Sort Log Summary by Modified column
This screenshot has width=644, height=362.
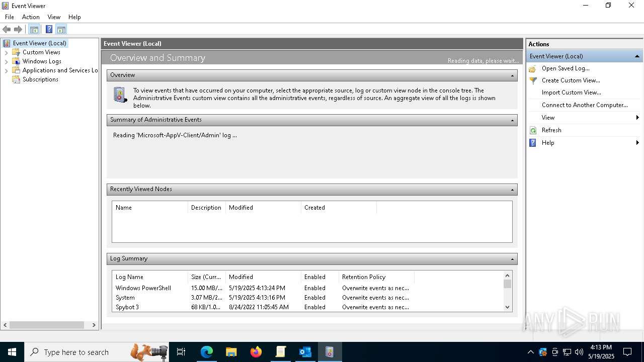[263, 277]
